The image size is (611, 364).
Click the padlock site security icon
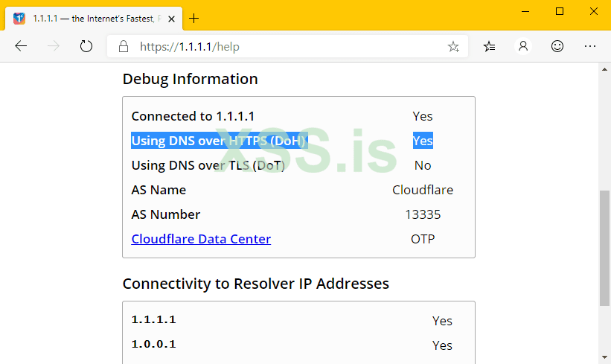pyautogui.click(x=124, y=47)
